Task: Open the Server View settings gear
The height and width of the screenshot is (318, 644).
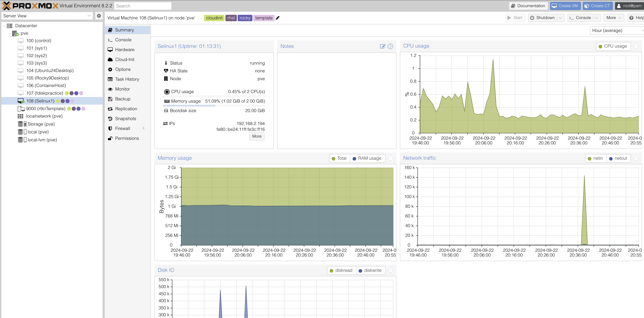Action: pos(99,16)
